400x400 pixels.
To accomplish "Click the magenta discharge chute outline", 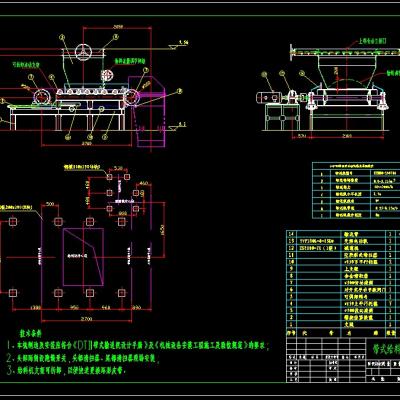I will click(151, 111).
